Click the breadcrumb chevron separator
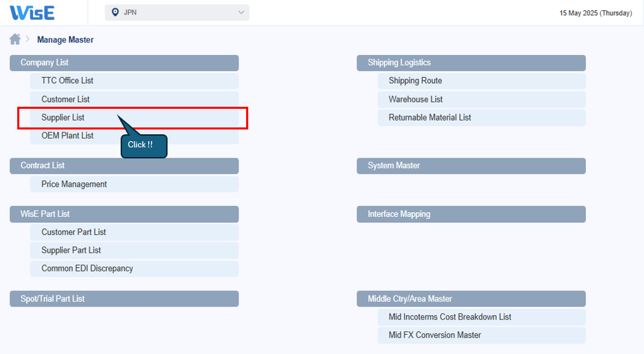Viewport: 644px width, 354px height. point(28,39)
